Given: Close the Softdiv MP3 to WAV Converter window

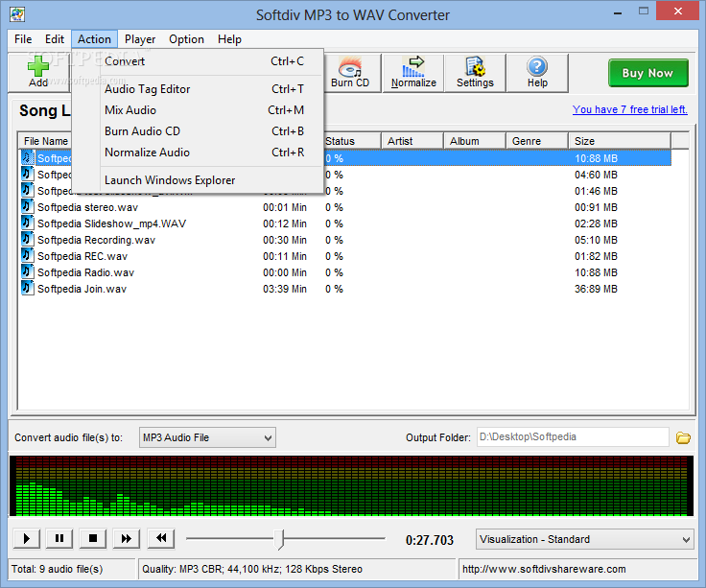Looking at the screenshot, I should 677,12.
